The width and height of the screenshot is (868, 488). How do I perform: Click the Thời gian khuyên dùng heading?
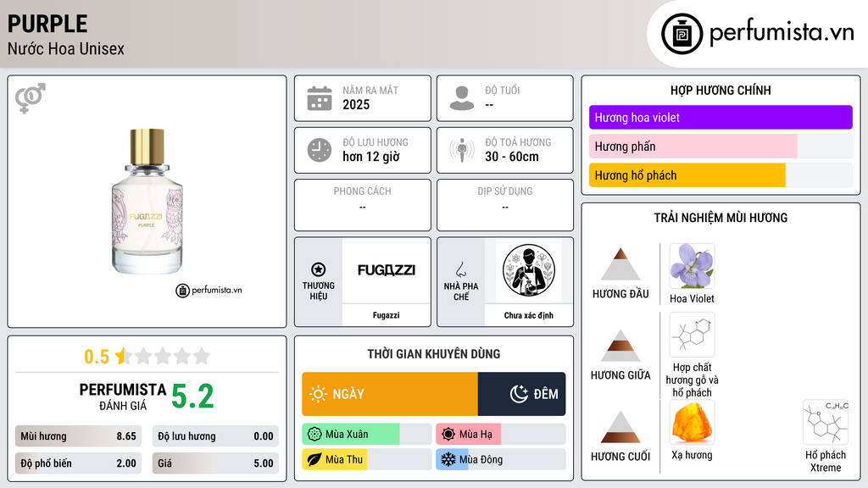click(434, 354)
